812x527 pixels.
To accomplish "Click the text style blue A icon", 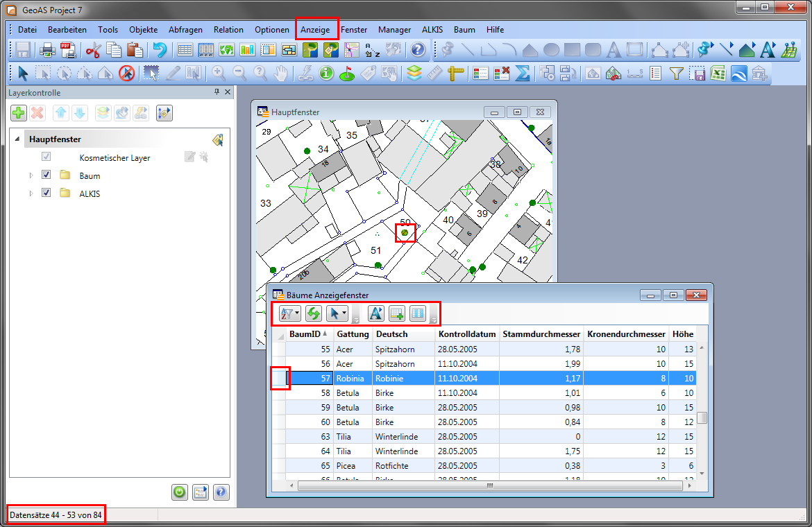I will (x=768, y=50).
